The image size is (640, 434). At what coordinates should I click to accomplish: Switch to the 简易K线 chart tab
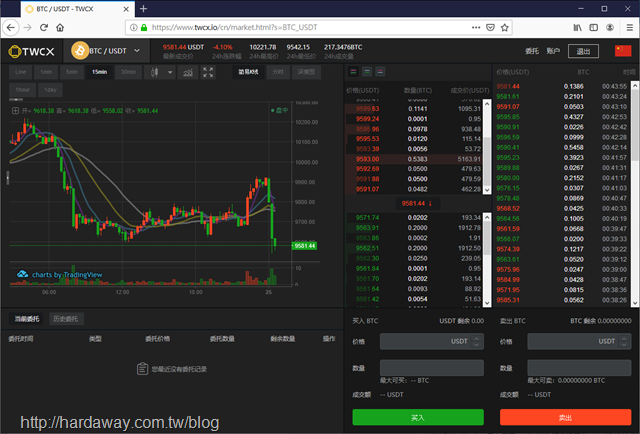[x=248, y=72]
